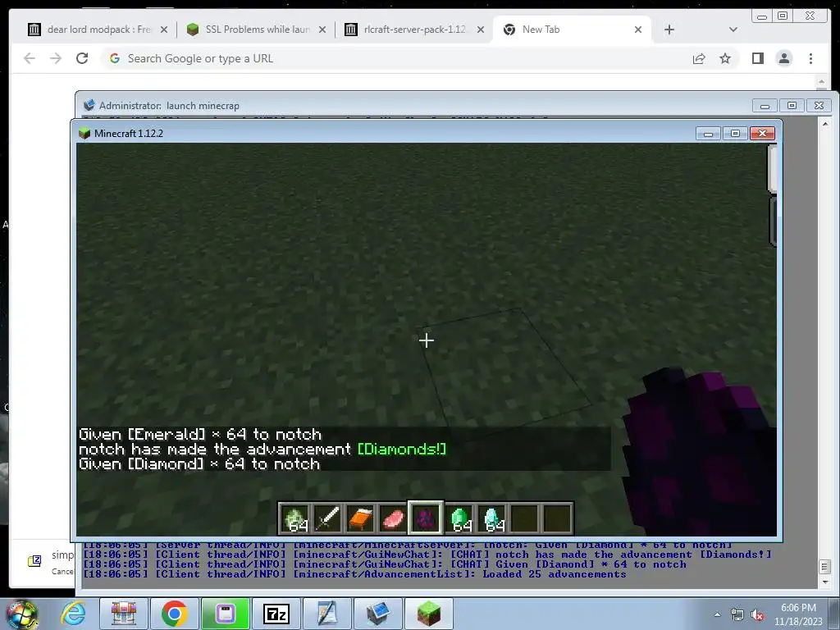This screenshot has width=840, height=630.
Task: Reload the current Chrome page
Action: [x=82, y=58]
